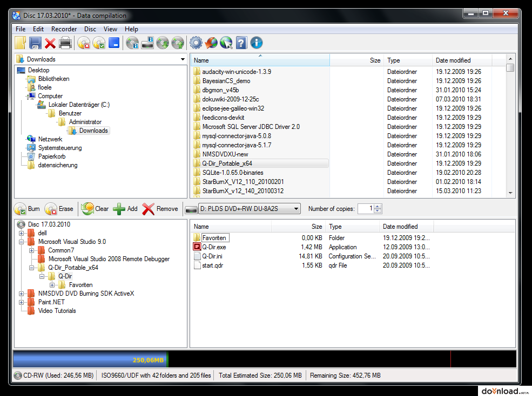Image resolution: width=532 pixels, height=396 pixels.
Task: Select the start.qdr file row
Action: [x=212, y=265]
